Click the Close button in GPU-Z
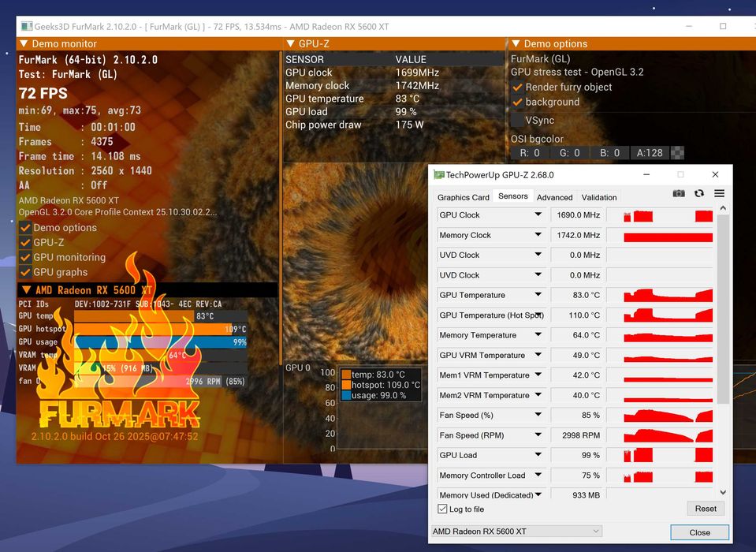The height and width of the screenshot is (552, 756). [699, 532]
